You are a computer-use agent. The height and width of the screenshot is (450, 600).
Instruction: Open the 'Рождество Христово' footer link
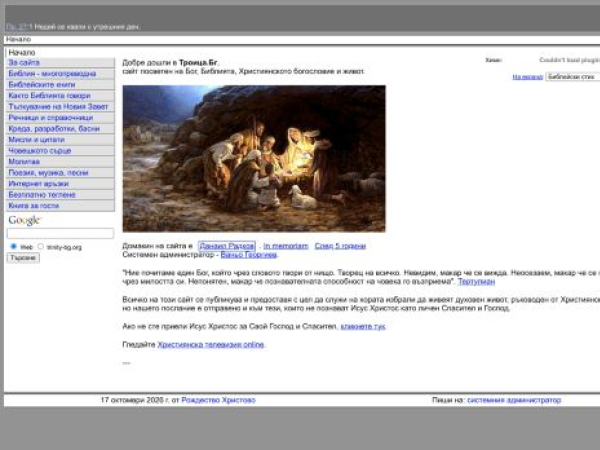coord(218,400)
